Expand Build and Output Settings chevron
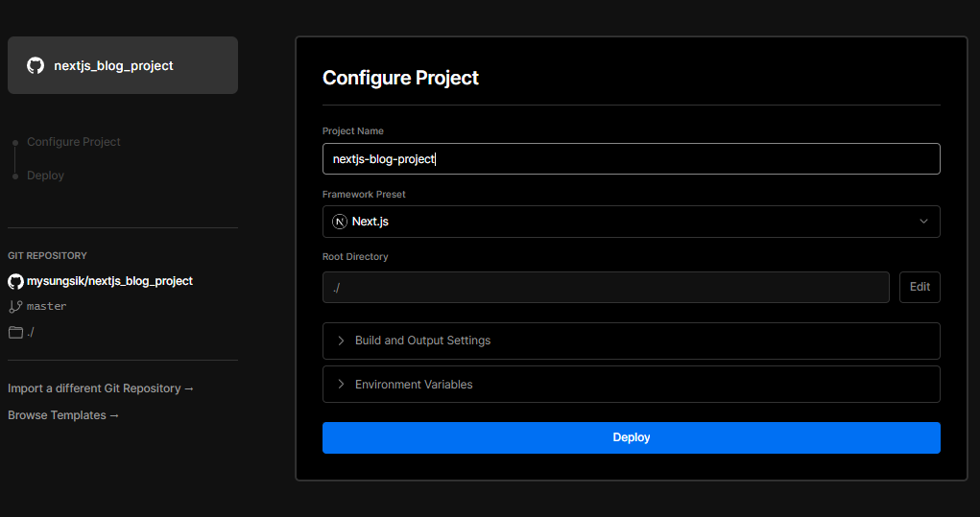 tap(341, 341)
